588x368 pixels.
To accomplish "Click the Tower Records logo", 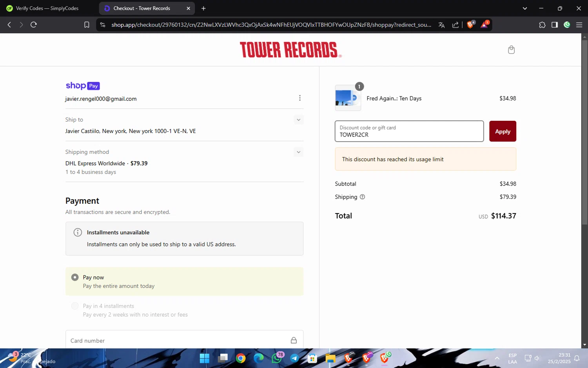I will coord(290,50).
